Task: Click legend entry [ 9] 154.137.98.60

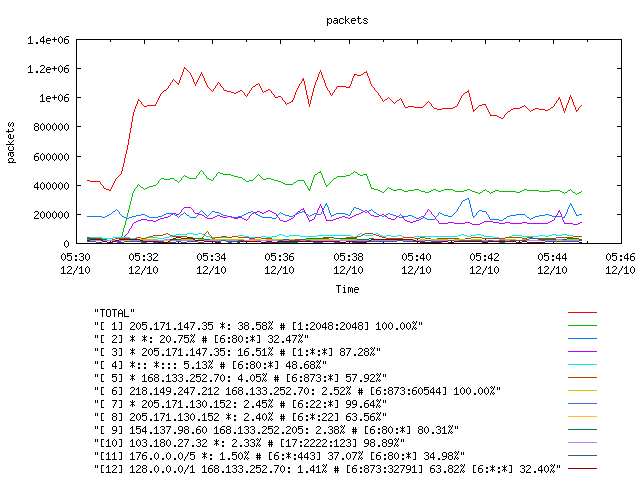Action: coord(276,430)
